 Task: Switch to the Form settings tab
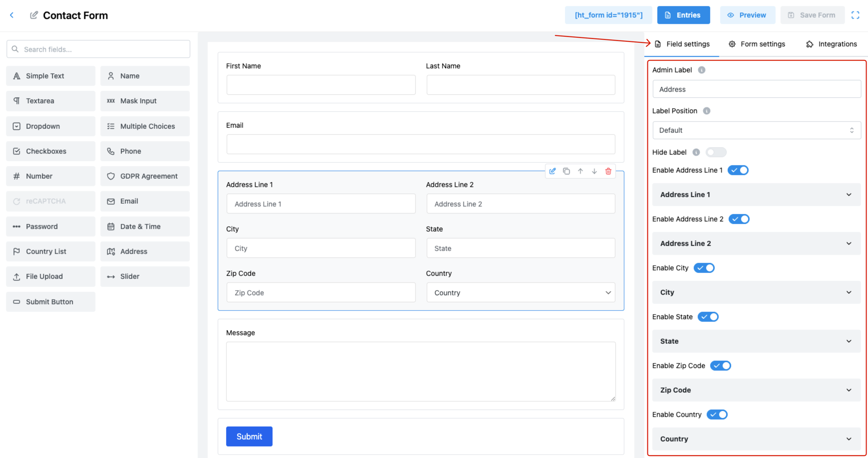757,44
